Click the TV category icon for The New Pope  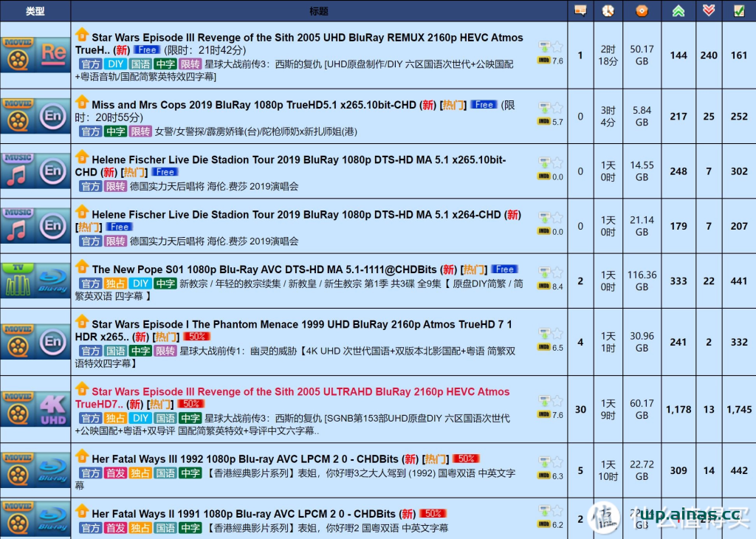pos(18,280)
